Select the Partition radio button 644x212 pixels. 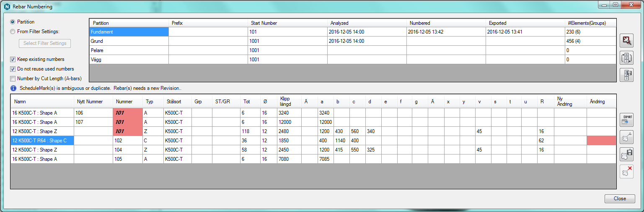point(13,22)
